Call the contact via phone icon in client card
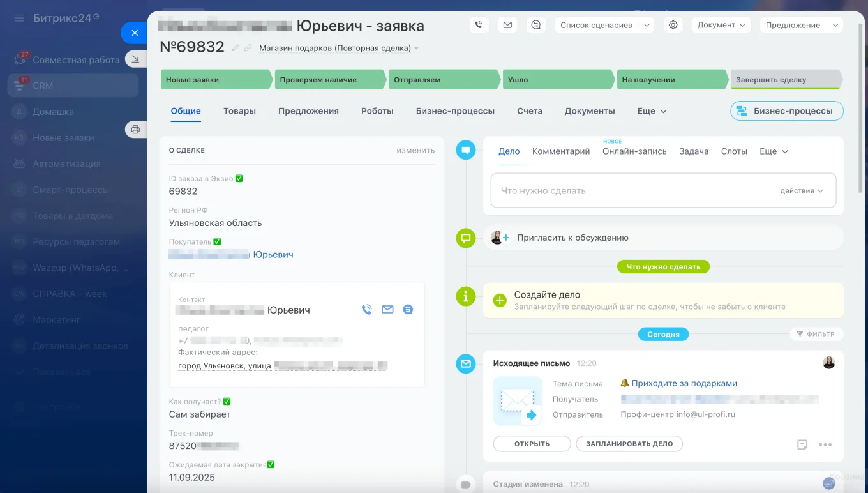 (367, 310)
